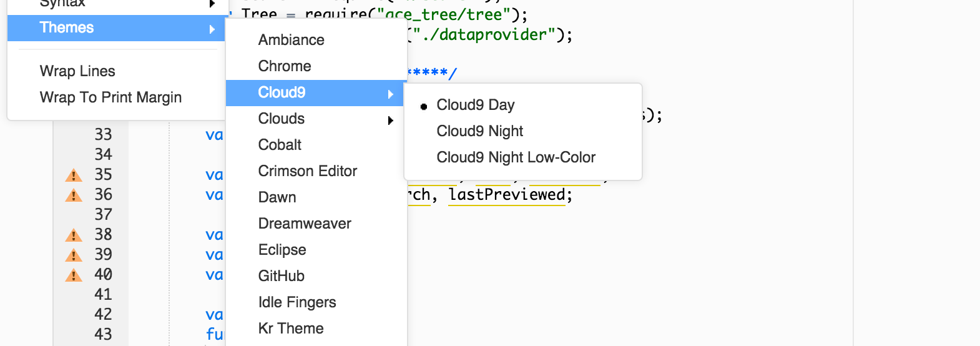Click line number 34 in the gutter
The height and width of the screenshot is (346, 980).
click(x=103, y=155)
